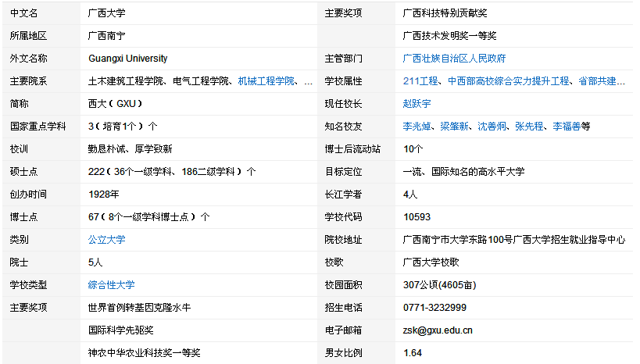
Task: Select the text 电气工程学院
Action: (x=201, y=81)
